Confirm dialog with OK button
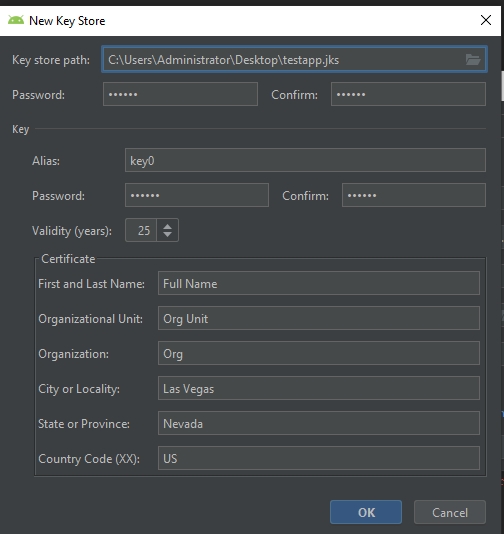This screenshot has height=534, width=504. pyautogui.click(x=366, y=512)
